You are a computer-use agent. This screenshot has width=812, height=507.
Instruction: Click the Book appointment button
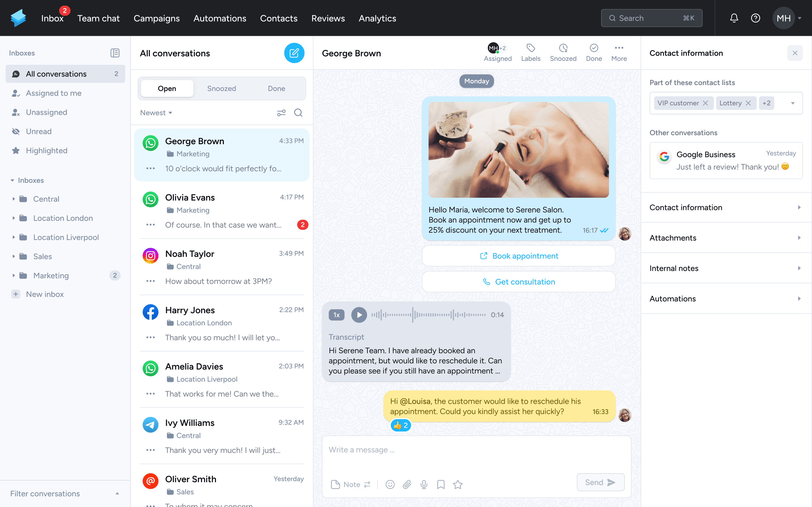[x=519, y=256]
